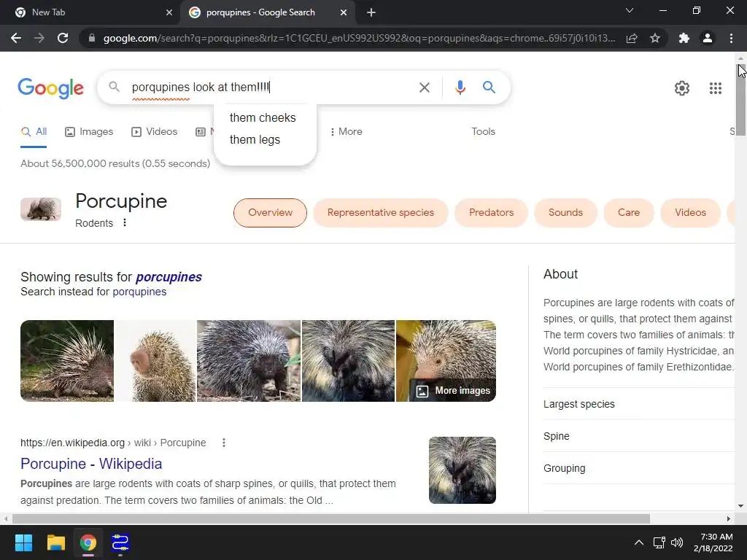This screenshot has height=560, width=747.
Task: Open options dots next to Rodents
Action: point(124,223)
